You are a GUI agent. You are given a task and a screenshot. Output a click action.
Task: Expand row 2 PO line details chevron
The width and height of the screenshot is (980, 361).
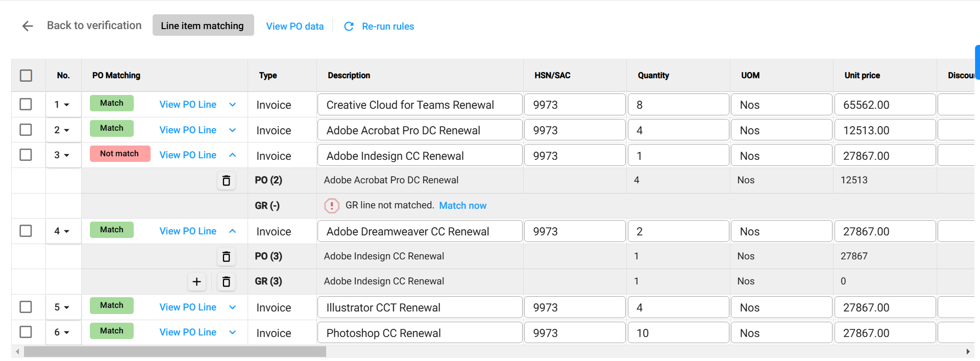coord(233,130)
